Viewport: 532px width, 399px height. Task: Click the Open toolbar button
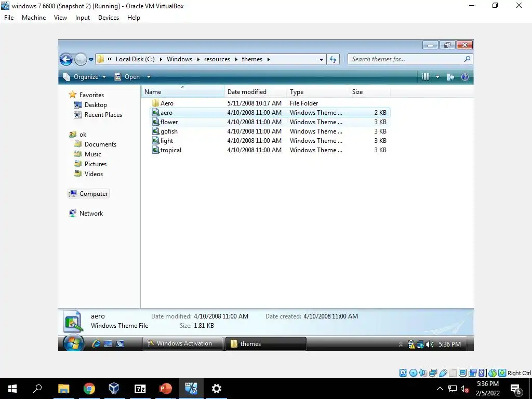point(128,77)
